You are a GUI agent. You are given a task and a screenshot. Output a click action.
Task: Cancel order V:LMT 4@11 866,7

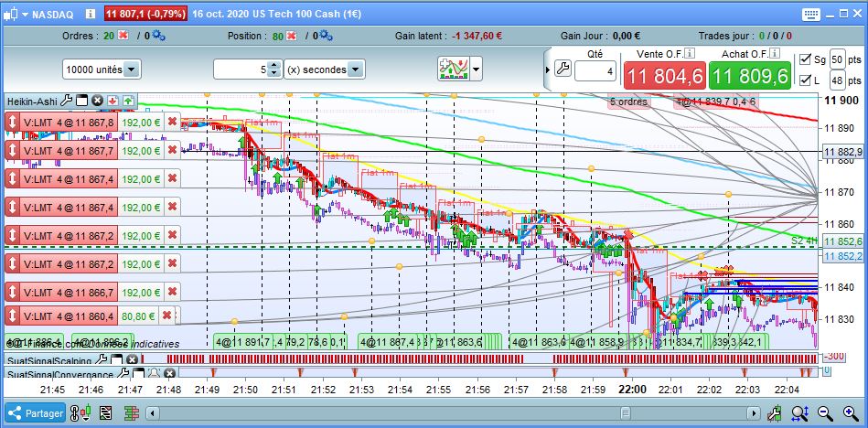click(x=172, y=293)
